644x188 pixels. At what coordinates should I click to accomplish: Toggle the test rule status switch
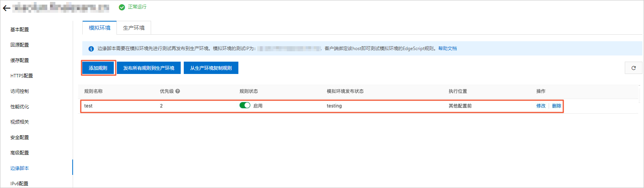point(245,105)
